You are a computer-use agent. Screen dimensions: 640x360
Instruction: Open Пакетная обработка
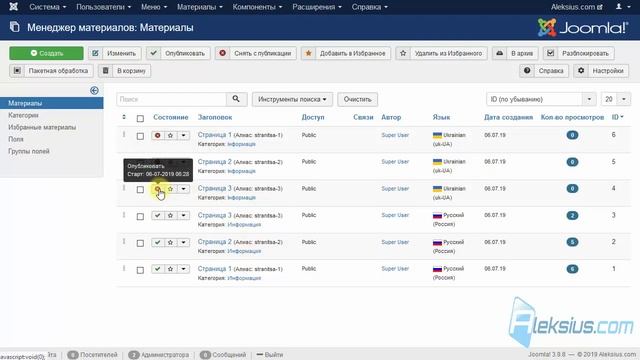click(x=51, y=71)
